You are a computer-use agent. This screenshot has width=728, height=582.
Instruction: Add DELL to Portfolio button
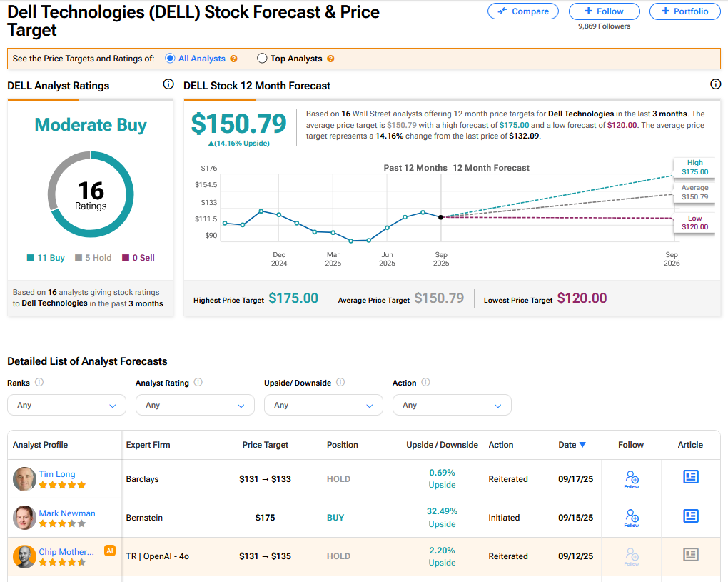point(685,11)
